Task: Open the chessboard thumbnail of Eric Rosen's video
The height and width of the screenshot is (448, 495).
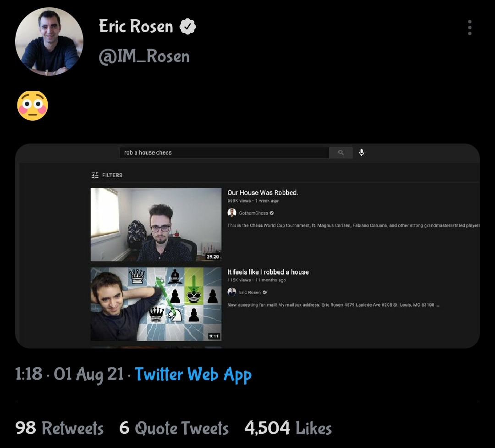Action: click(x=156, y=304)
